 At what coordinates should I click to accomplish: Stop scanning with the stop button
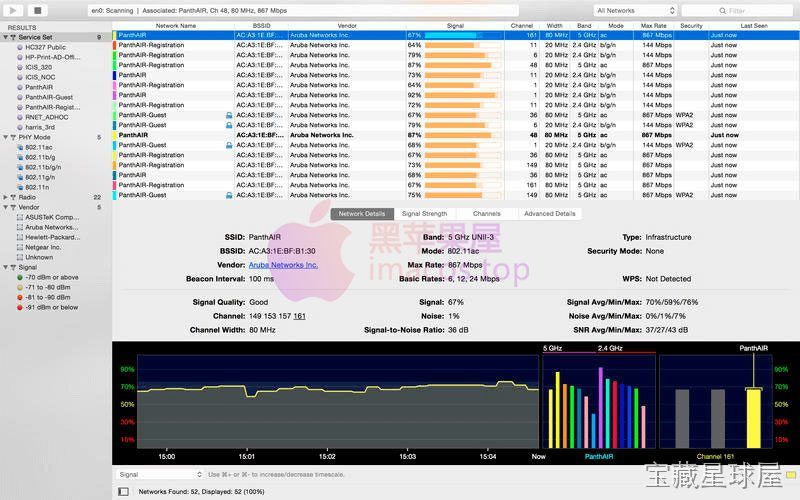coord(37,10)
